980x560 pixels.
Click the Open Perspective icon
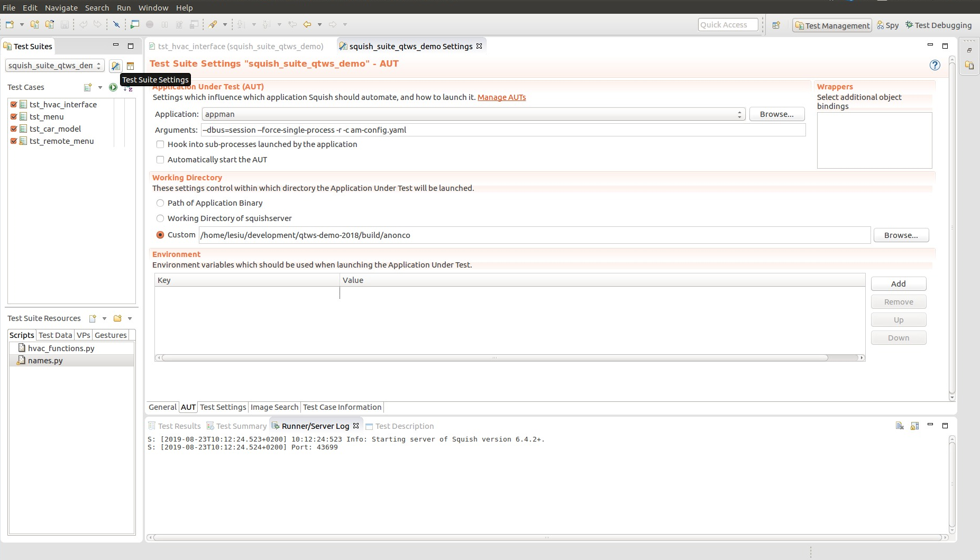776,25
